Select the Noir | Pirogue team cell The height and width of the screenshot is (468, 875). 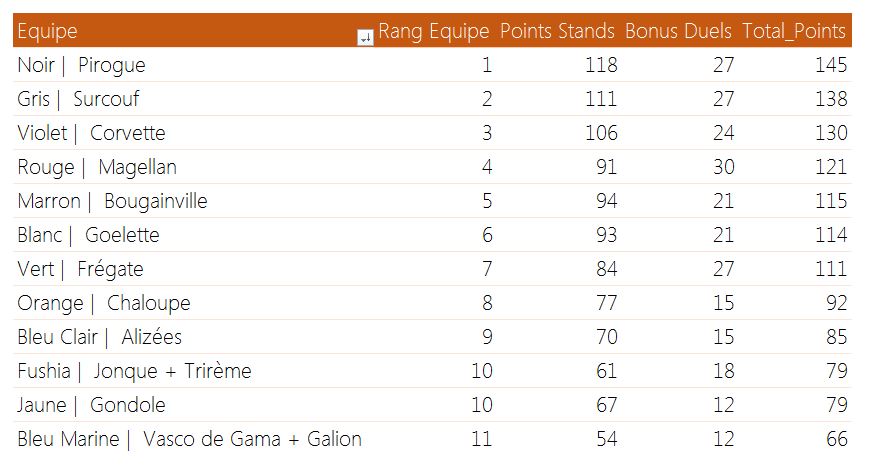point(82,65)
